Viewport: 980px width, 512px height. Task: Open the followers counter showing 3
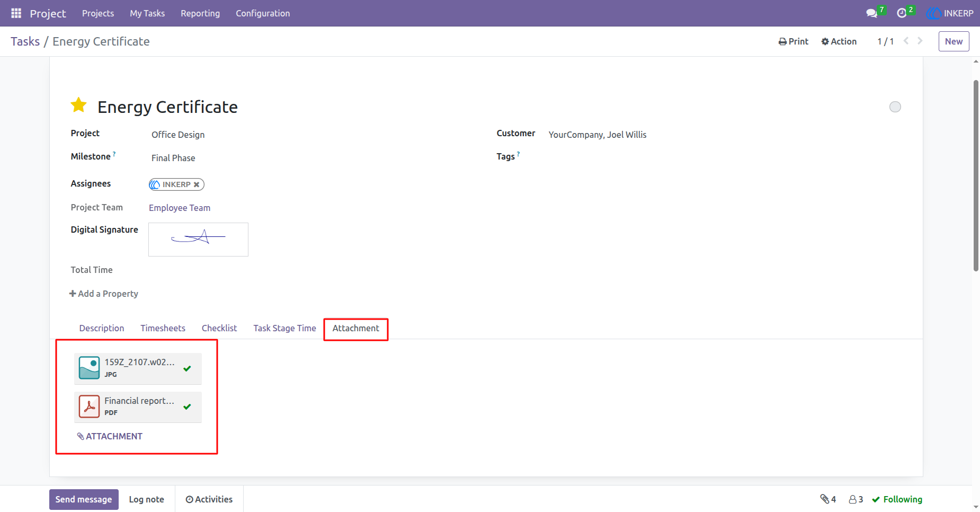click(x=856, y=499)
